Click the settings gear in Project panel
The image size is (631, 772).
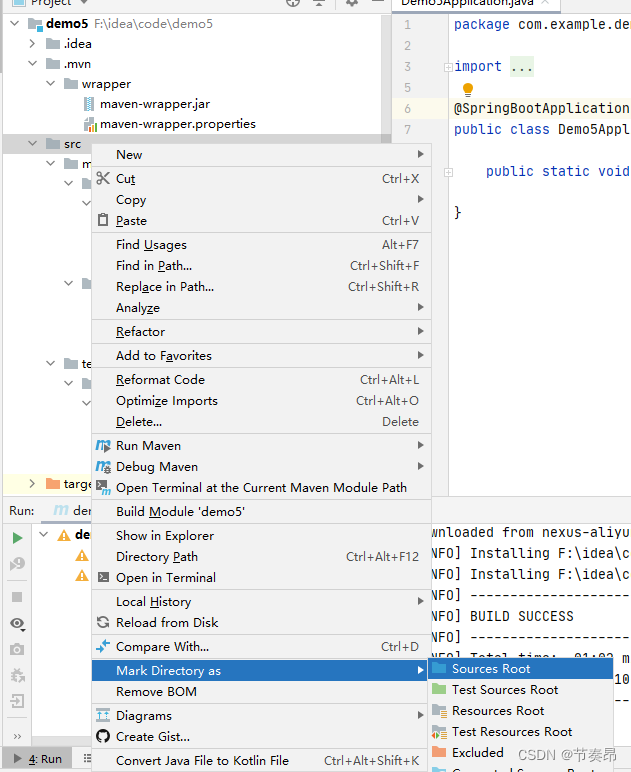point(351,2)
